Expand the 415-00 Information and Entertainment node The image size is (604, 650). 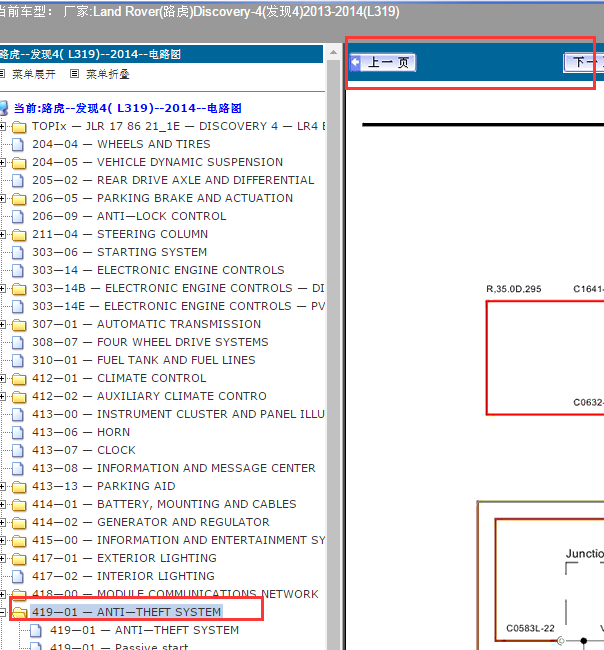(2, 541)
